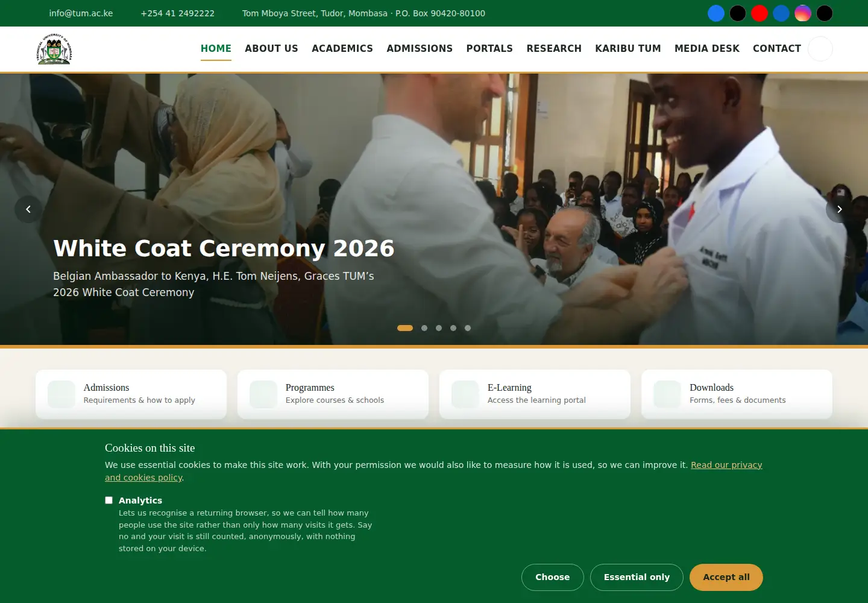The height and width of the screenshot is (603, 868).
Task: Open the PORTALS menu
Action: [489, 49]
